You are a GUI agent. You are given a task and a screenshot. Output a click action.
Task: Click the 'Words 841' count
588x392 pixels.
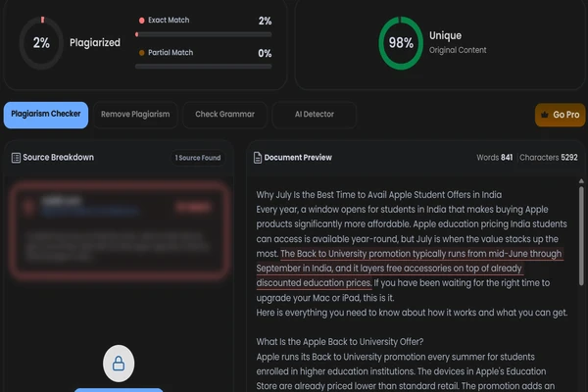(x=494, y=158)
